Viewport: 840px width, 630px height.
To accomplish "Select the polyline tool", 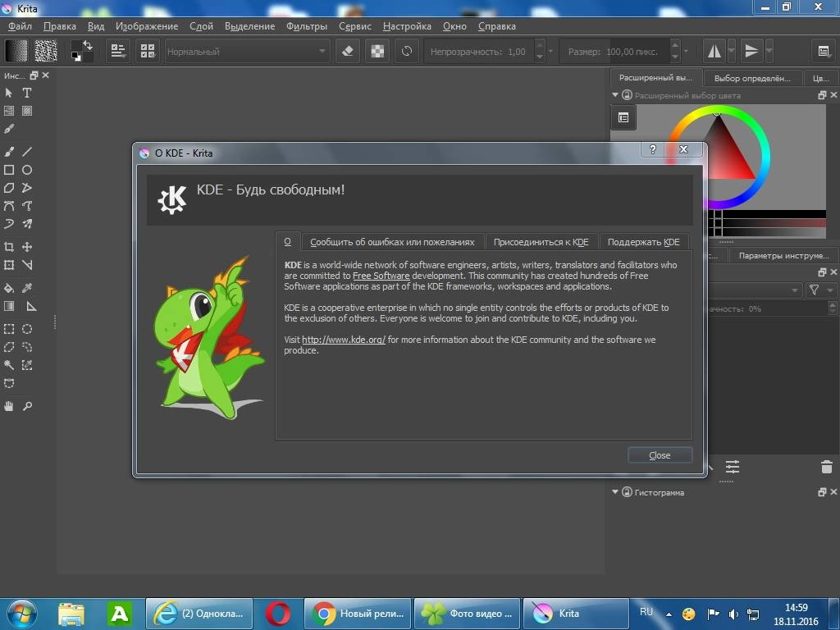I will tap(27, 188).
